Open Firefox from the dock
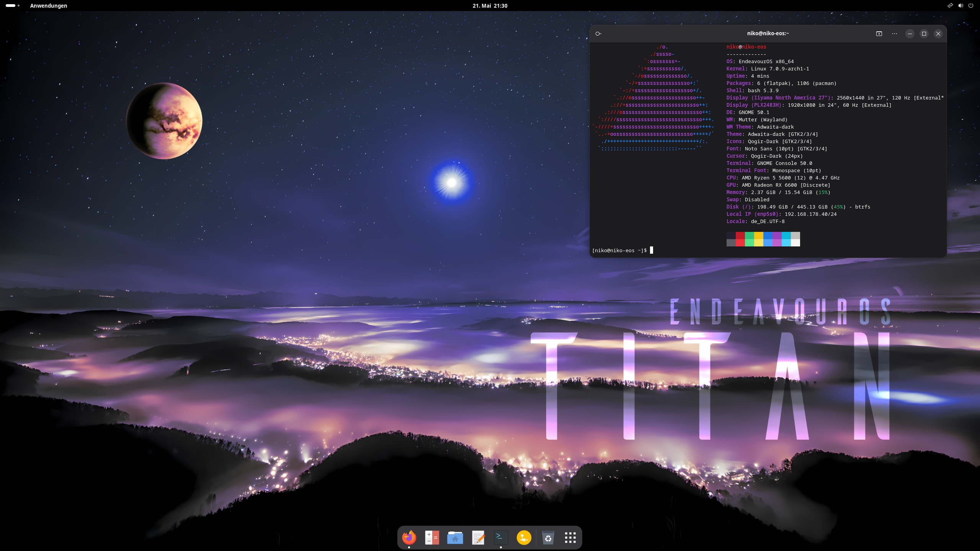Viewport: 980px width, 551px height. [409, 538]
